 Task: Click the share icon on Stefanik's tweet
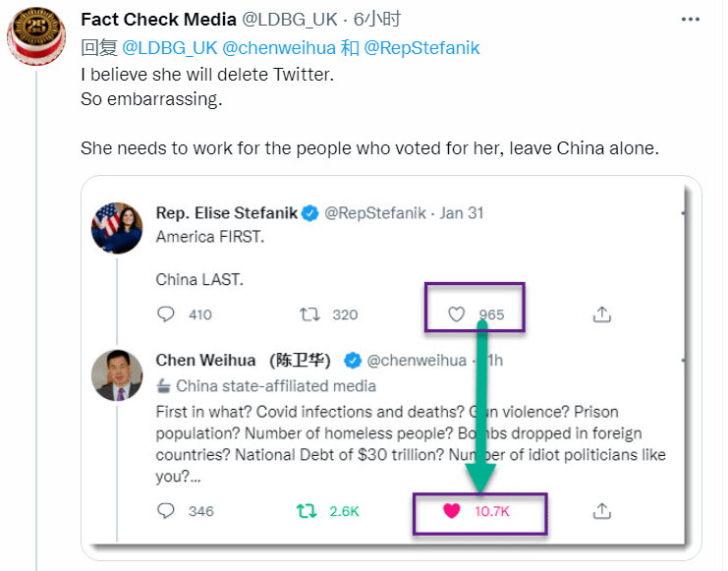click(601, 314)
